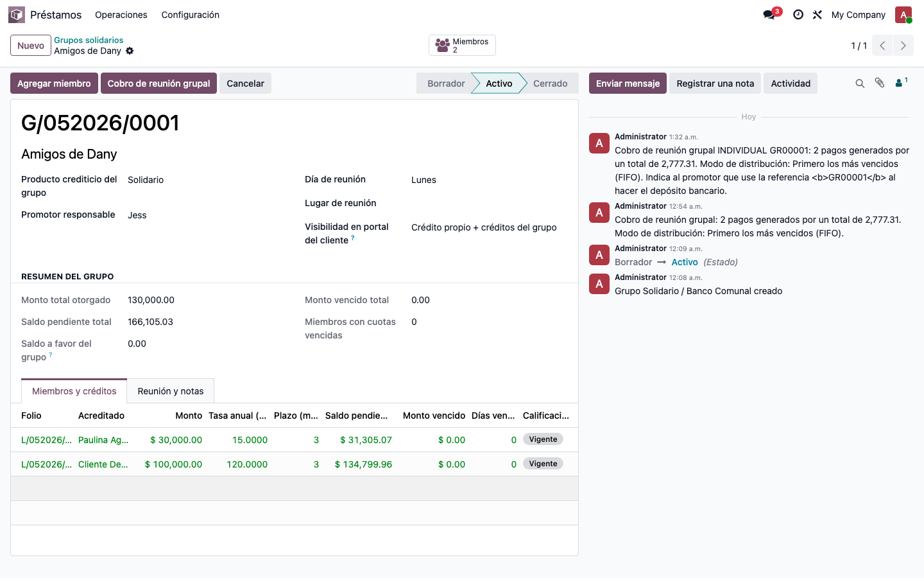Set status to Borrador

coord(446,83)
